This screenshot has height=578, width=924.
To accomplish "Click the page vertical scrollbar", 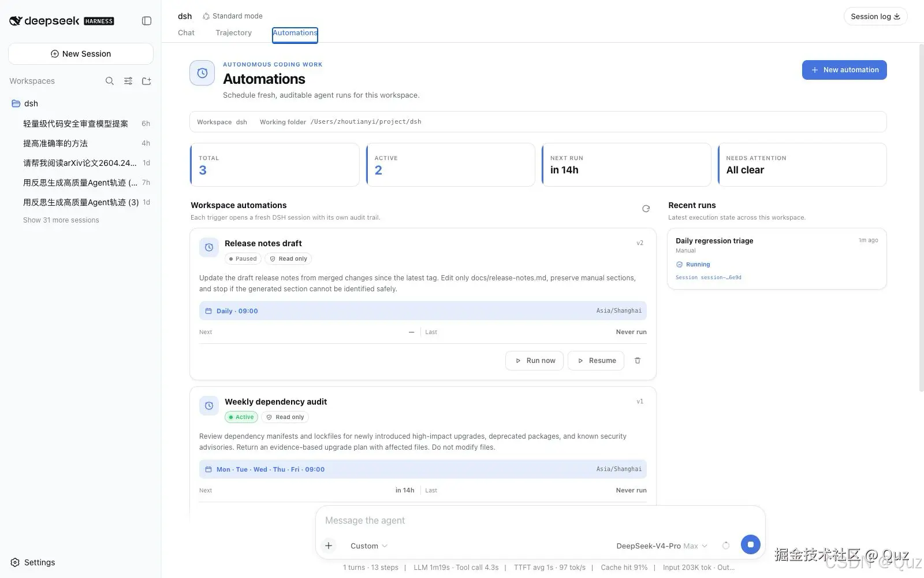I will pos(921,218).
